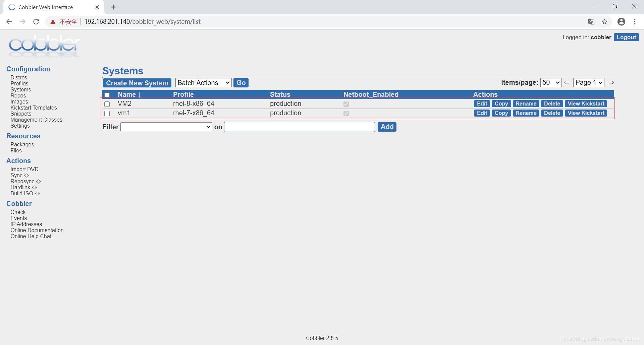Open Packages under Resources
Image resolution: width=644 pixels, height=345 pixels.
22,144
